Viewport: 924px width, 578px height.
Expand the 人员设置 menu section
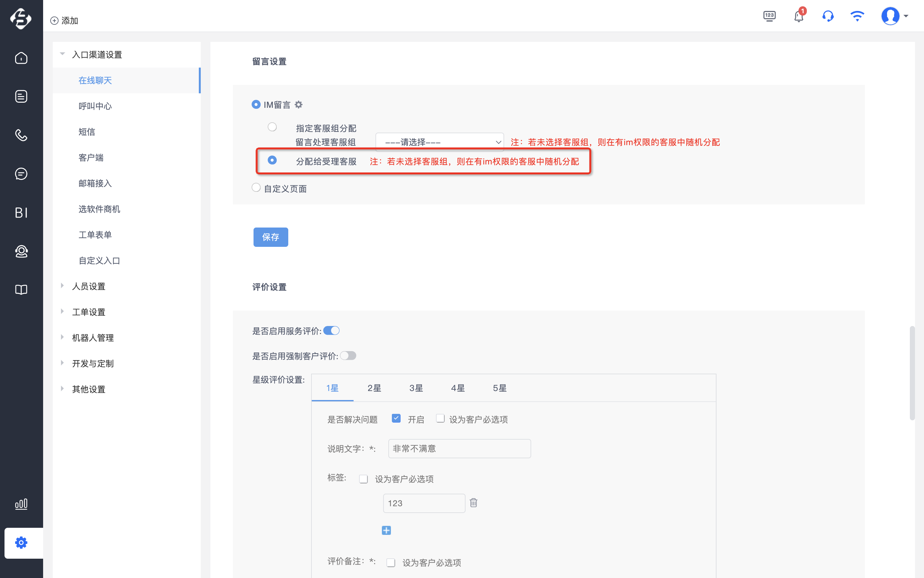pyautogui.click(x=89, y=286)
